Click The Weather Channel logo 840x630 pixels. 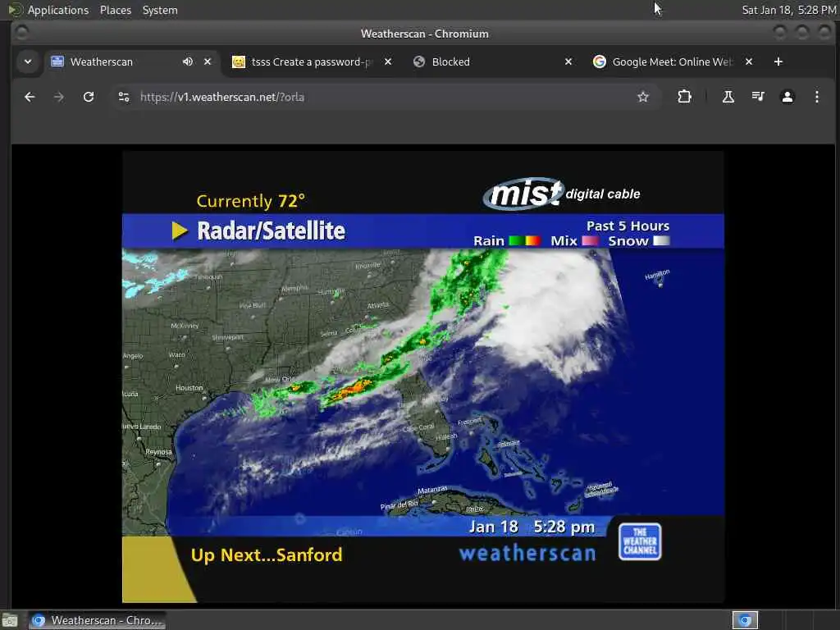coord(640,541)
